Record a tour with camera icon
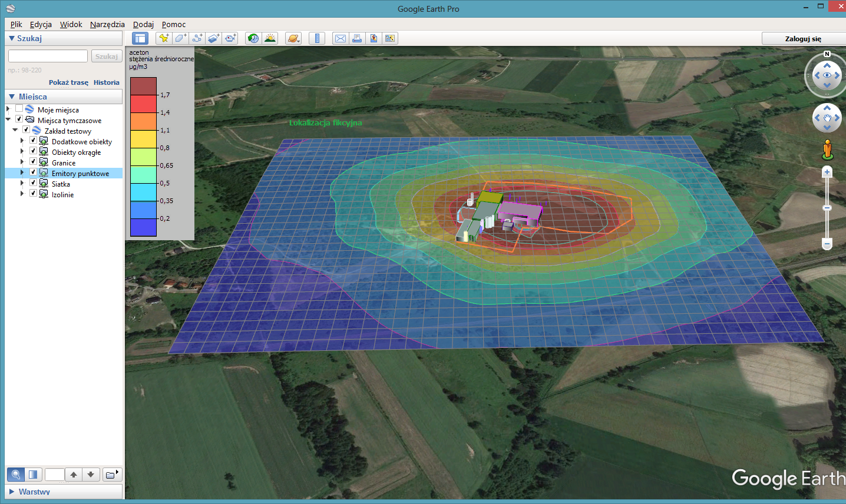The width and height of the screenshot is (846, 504). (230, 38)
